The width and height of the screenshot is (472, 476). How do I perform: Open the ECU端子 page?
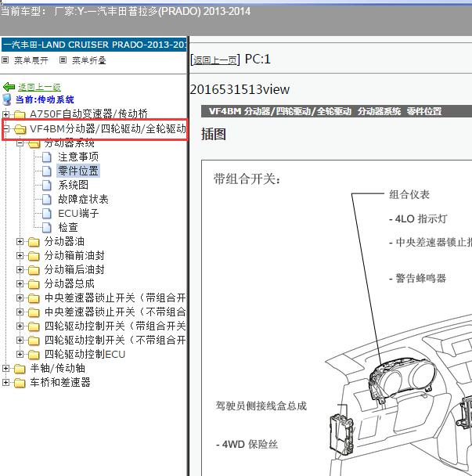coord(78,214)
